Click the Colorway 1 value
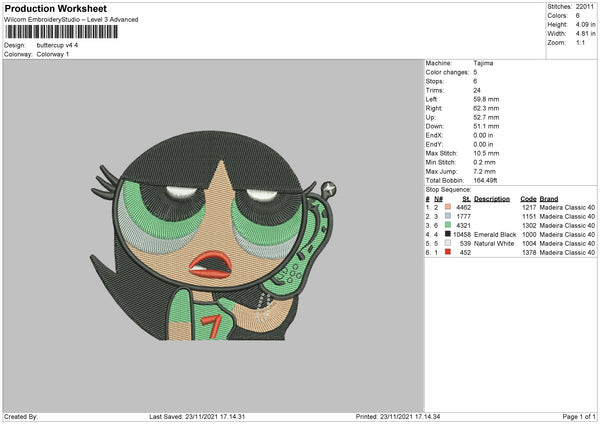Viewport: 600px width, 424px height. pos(53,54)
